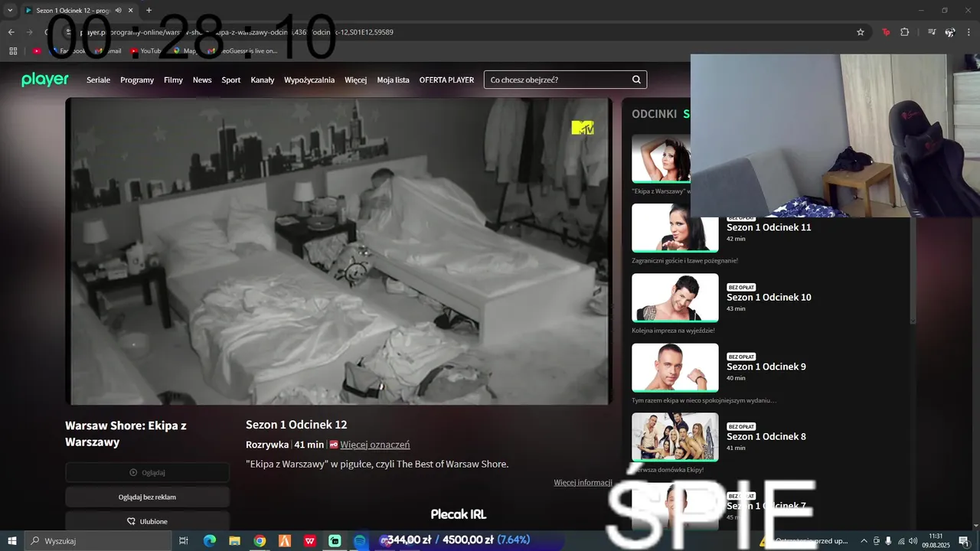
Task: Click the microphone tray icon
Action: pyautogui.click(x=888, y=540)
